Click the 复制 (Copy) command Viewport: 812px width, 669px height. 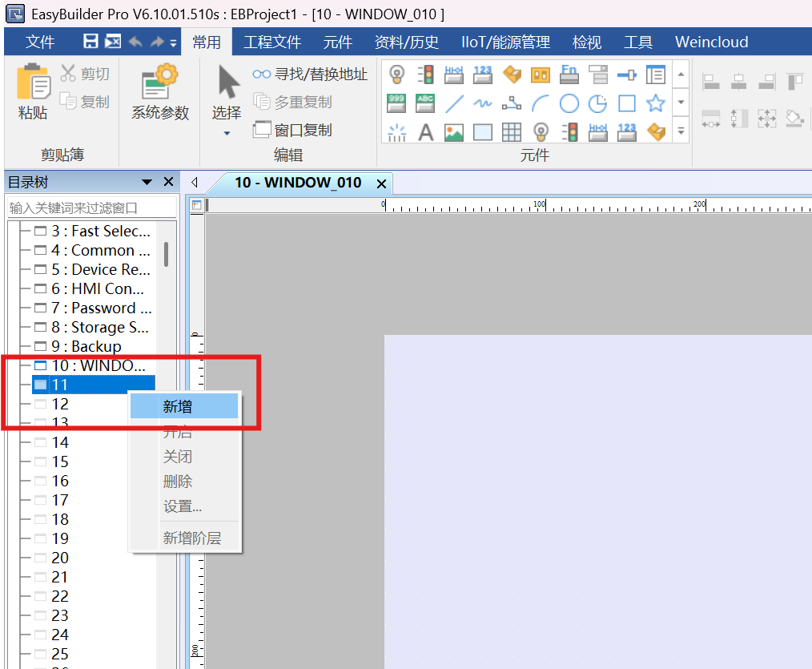coord(86,102)
